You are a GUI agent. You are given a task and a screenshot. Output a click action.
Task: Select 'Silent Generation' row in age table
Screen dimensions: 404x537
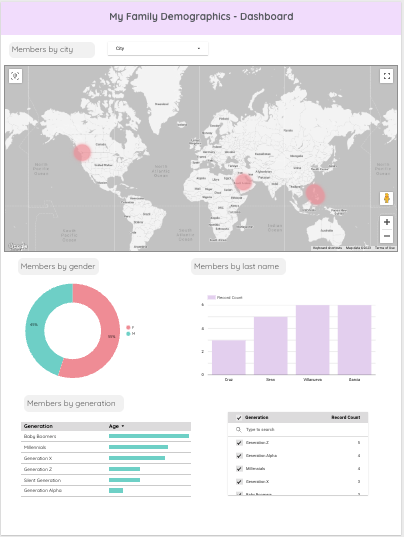click(x=106, y=480)
